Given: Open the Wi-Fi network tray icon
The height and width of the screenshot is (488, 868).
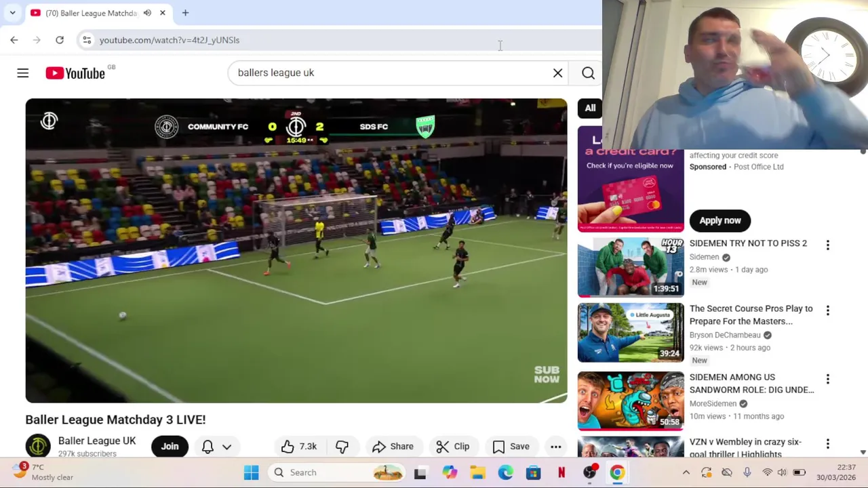Looking at the screenshot, I should coord(767,472).
